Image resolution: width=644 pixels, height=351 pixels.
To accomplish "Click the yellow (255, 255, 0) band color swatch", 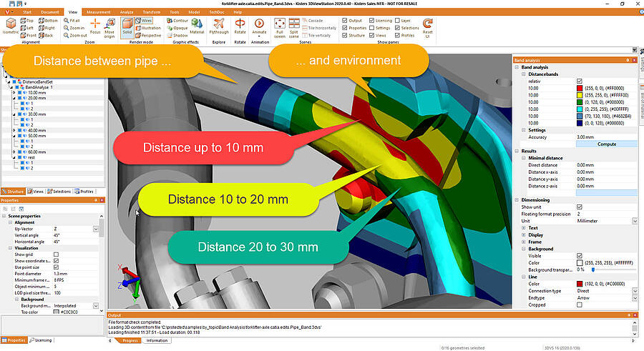I will pos(580,95).
